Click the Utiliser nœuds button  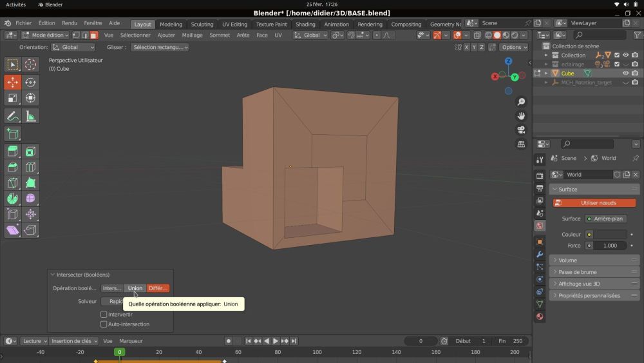(x=594, y=203)
